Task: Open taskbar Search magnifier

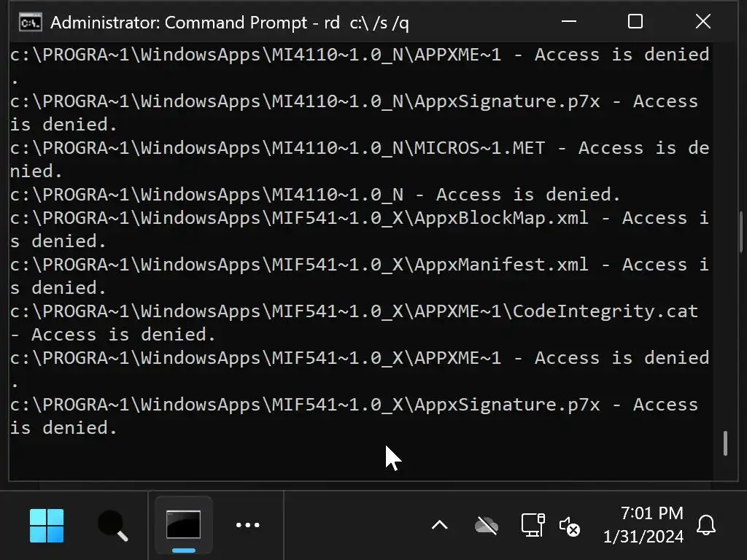Action: (x=113, y=525)
